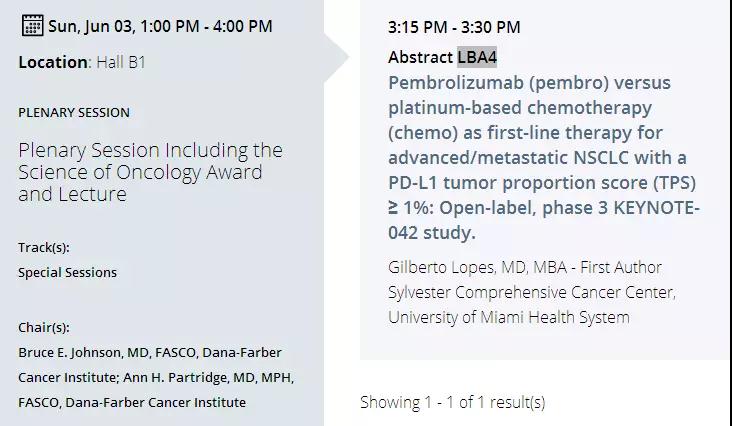Viewport: 732px width, 426px height.
Task: Click the Showing 1 - 1 of 1 result(s) text
Action: pos(452,402)
